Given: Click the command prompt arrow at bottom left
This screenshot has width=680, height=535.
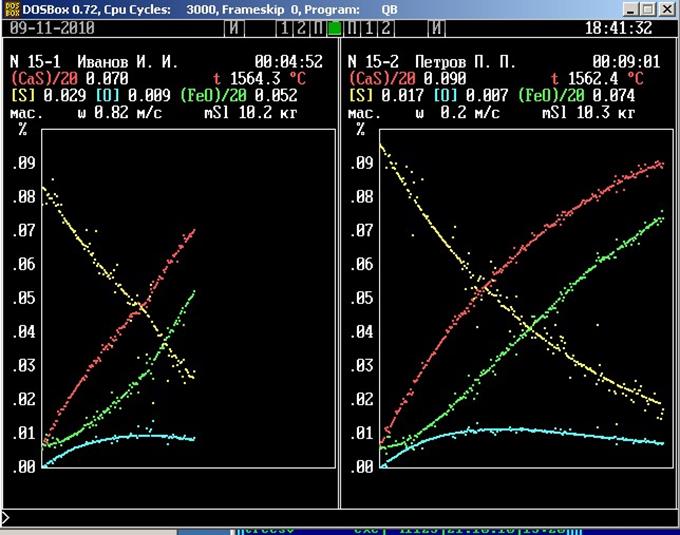Looking at the screenshot, I should pyautogui.click(x=5, y=517).
